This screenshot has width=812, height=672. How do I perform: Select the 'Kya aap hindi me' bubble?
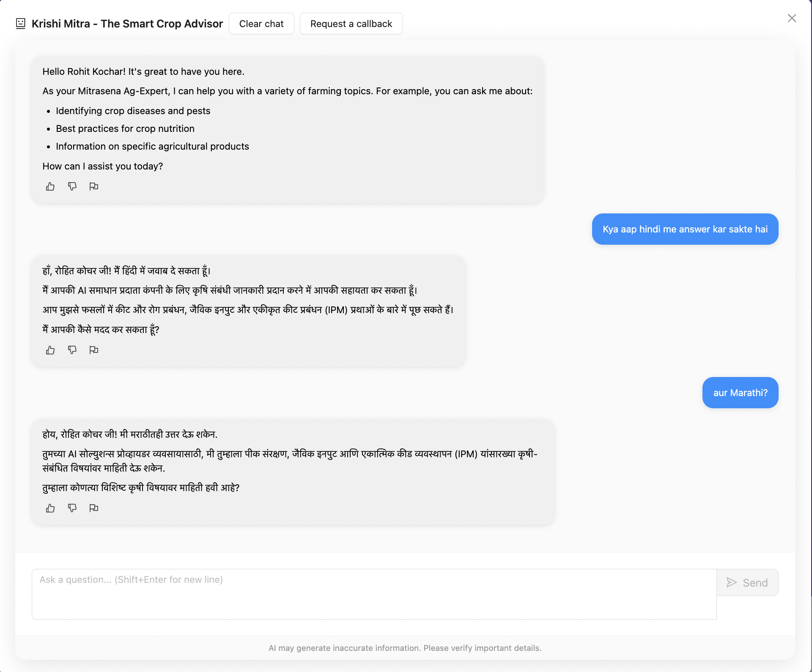685,229
